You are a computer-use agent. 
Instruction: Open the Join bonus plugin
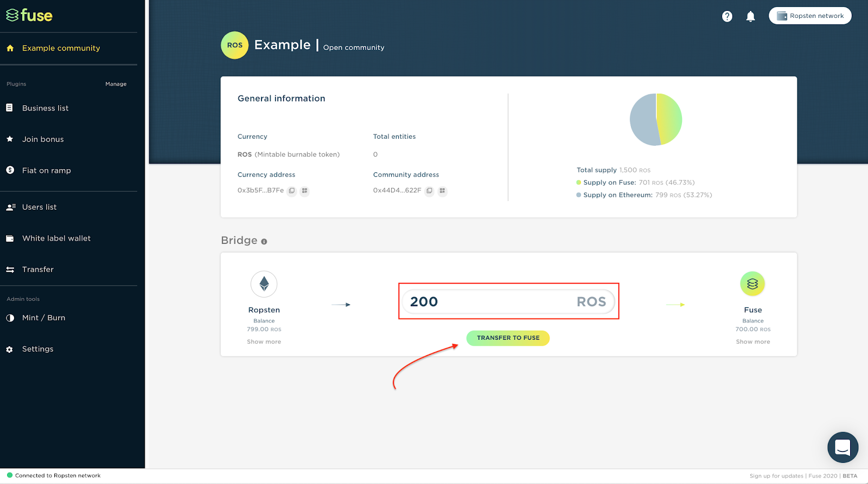coord(43,139)
